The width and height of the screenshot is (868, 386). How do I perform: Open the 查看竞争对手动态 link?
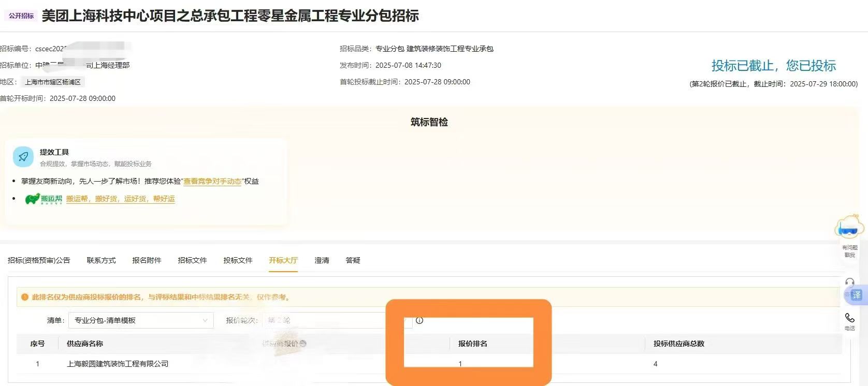212,181
